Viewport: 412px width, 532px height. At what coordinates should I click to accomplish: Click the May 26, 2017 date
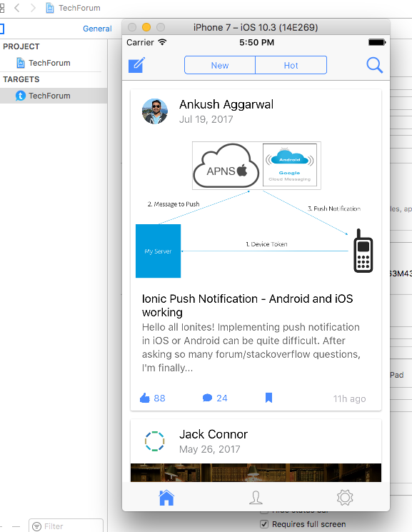[209, 449]
